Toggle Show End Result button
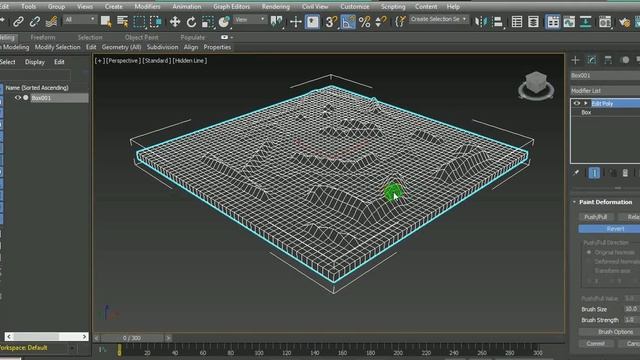The height and width of the screenshot is (360, 640). pos(594,173)
